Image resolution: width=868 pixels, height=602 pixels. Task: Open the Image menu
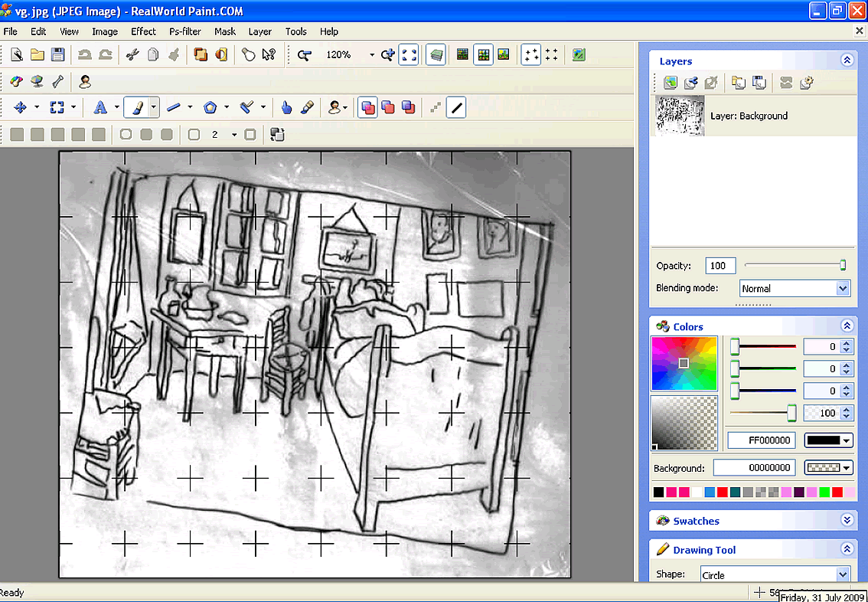pos(105,31)
